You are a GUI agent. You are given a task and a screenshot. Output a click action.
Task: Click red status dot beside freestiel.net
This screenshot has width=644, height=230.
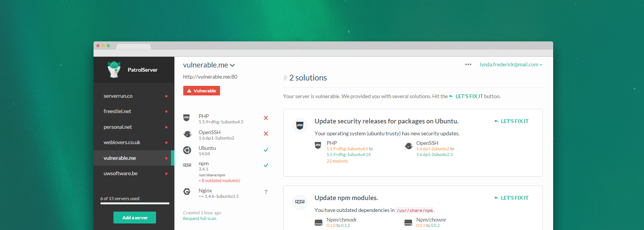[x=166, y=112]
